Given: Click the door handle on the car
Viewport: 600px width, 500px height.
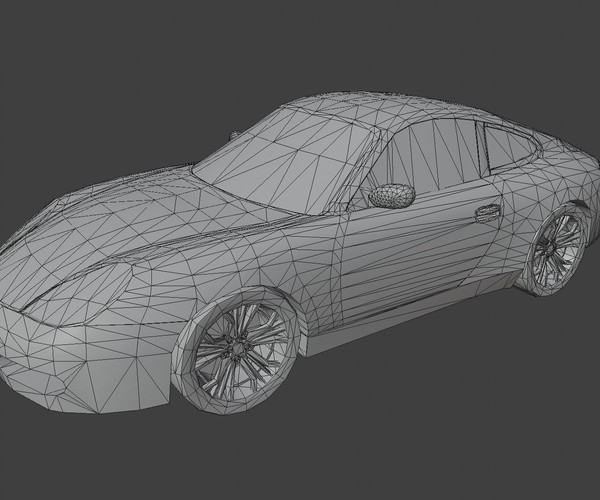Looking at the screenshot, I should click(488, 212).
